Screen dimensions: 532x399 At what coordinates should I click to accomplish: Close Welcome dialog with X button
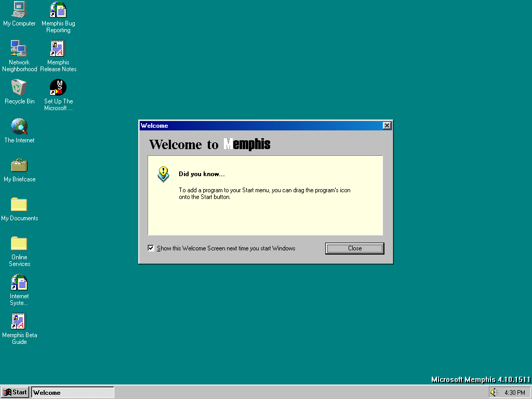(387, 126)
